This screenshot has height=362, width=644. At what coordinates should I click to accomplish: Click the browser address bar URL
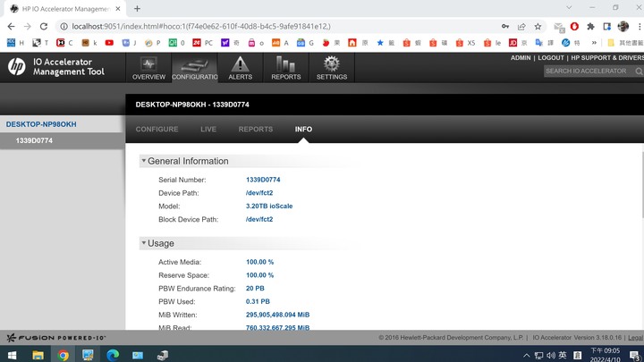coord(201,26)
